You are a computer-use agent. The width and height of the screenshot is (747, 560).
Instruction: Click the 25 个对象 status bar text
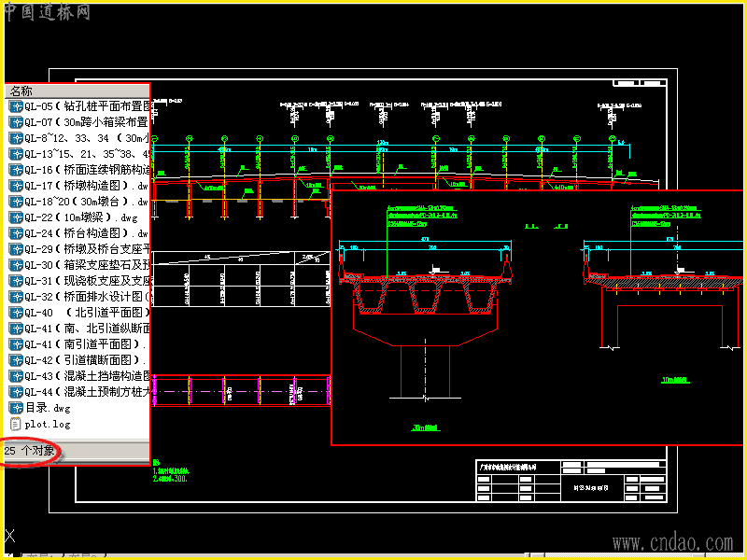30,451
